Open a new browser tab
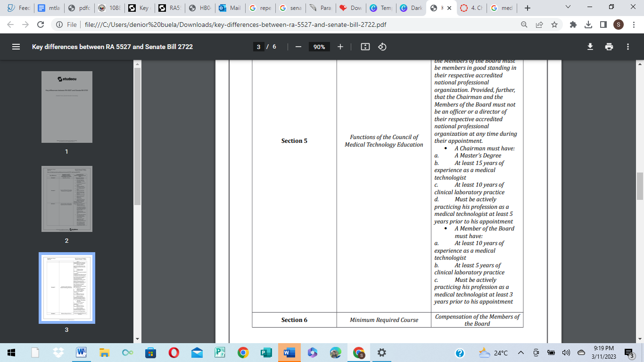The image size is (644, 362). [x=528, y=8]
